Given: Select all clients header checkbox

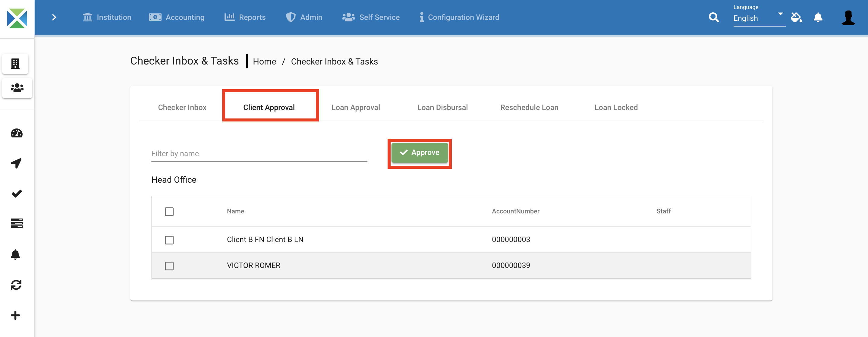Looking at the screenshot, I should pos(169,212).
